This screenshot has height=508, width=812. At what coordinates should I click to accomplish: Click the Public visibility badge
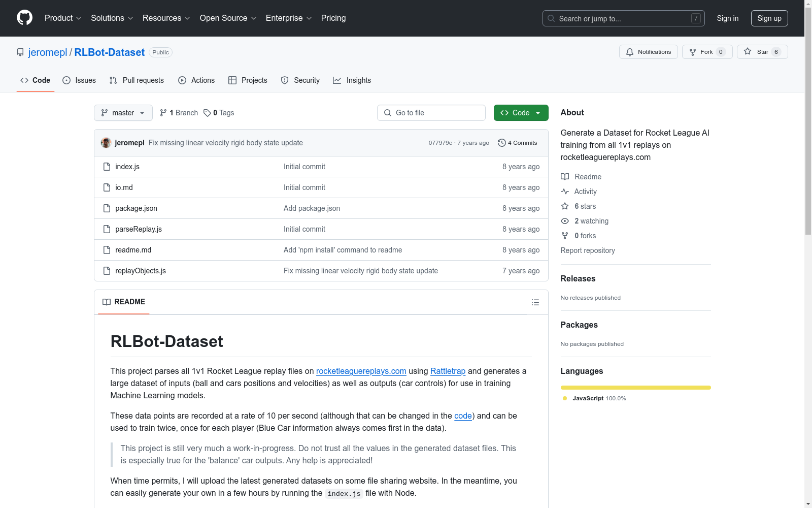[x=161, y=52]
